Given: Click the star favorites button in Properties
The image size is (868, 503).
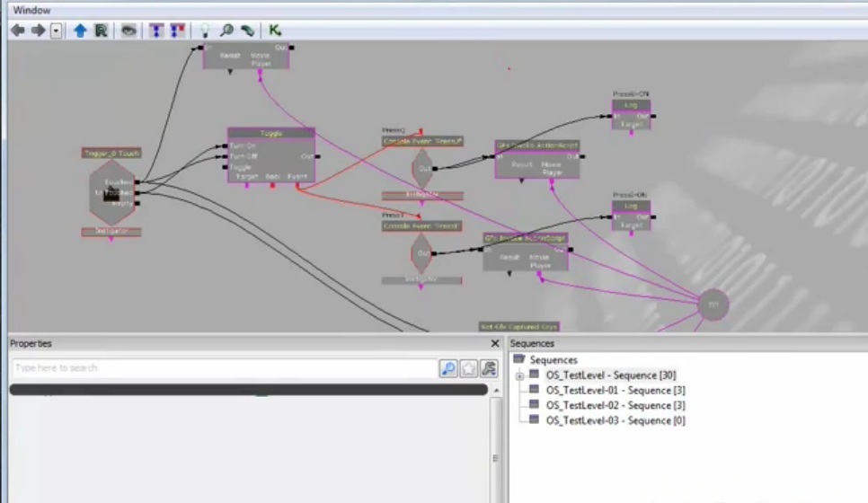Looking at the screenshot, I should 468,368.
